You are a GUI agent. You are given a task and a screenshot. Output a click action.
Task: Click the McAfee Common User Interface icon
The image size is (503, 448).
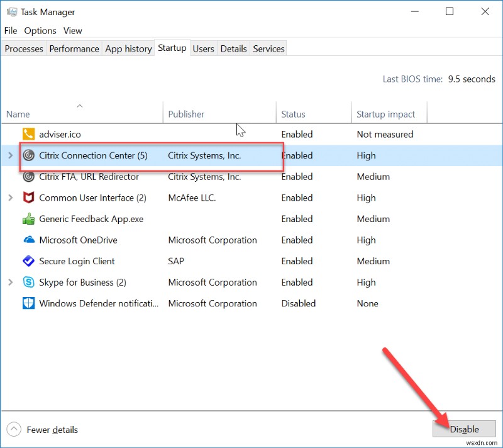coord(29,198)
